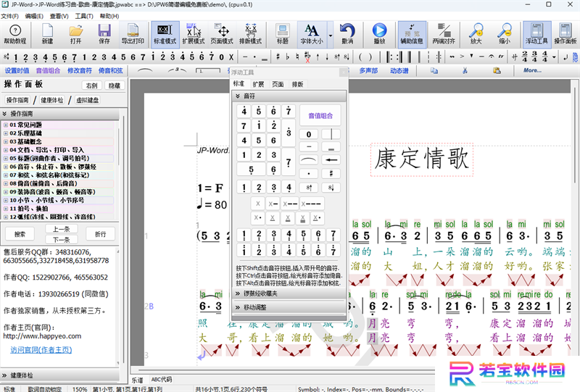
Task: Click the 右侧 button in 操作面板
Action: (x=92, y=86)
